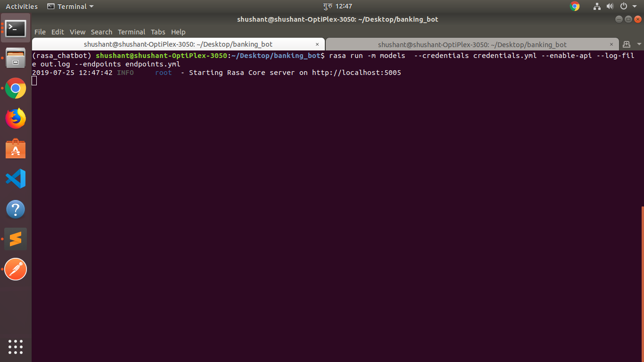Launch Firefox from the dock

click(16, 118)
